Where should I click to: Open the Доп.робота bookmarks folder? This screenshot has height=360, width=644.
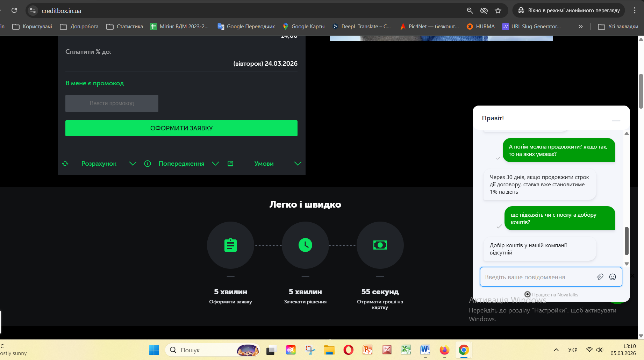pyautogui.click(x=79, y=27)
